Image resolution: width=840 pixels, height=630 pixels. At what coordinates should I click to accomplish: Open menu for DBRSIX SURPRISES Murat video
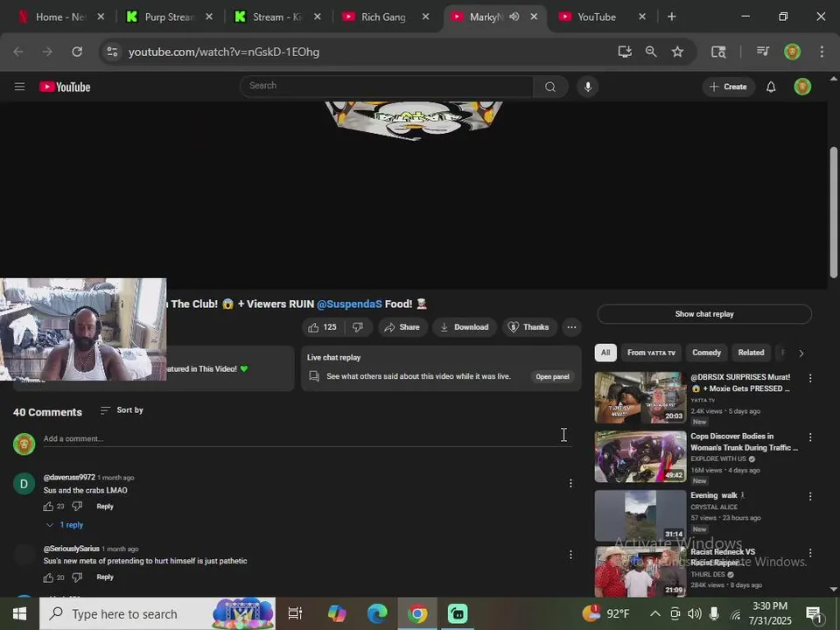coord(810,378)
